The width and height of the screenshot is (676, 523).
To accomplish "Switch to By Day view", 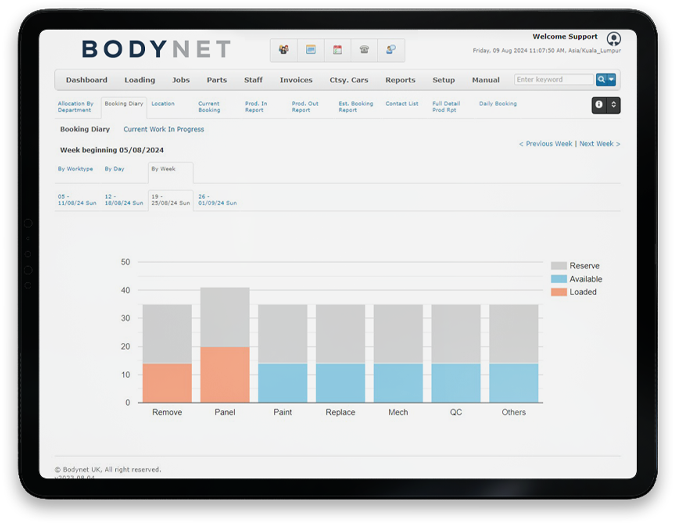I will click(114, 169).
